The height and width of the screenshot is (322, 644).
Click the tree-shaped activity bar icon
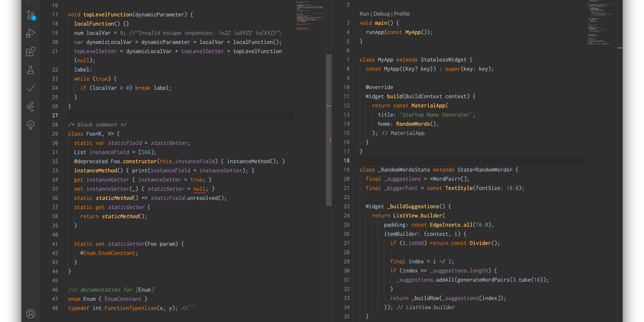[30, 125]
